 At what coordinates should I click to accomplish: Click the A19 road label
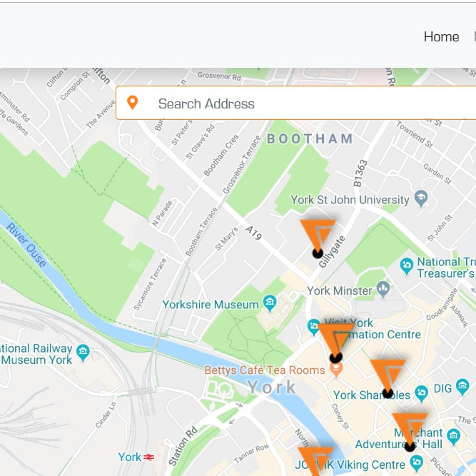253,233
